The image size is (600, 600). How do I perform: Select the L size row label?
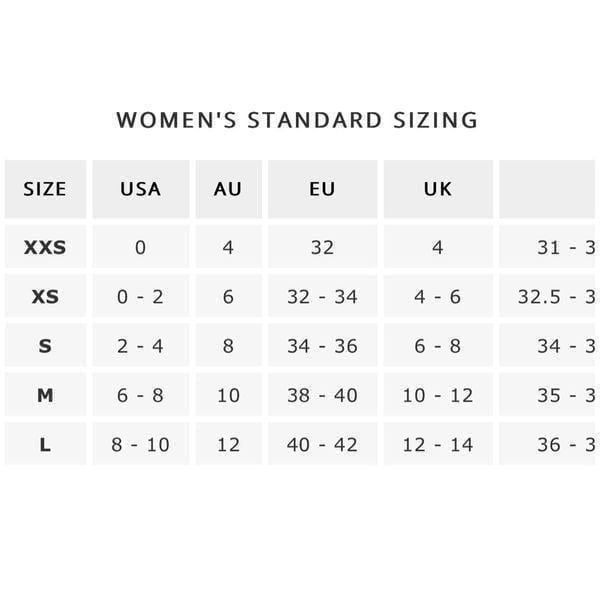(45, 444)
